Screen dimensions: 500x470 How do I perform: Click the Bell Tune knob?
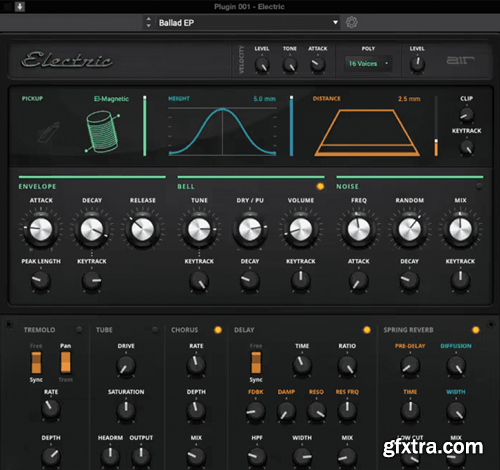tap(199, 229)
